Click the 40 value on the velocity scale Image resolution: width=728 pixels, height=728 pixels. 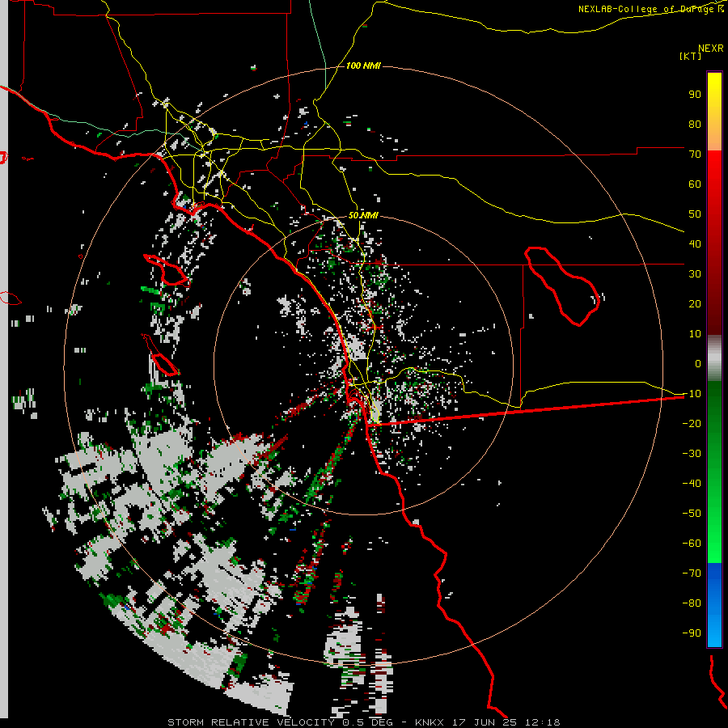tap(695, 243)
